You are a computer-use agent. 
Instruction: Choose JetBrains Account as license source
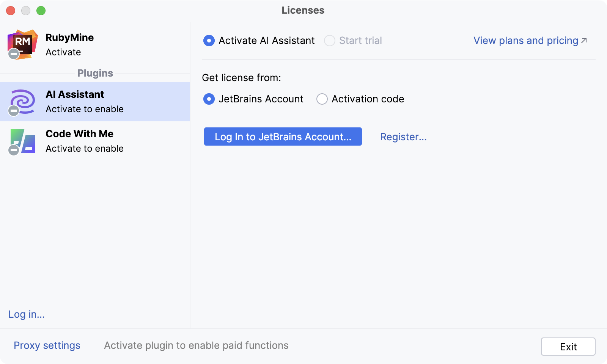pos(209,99)
